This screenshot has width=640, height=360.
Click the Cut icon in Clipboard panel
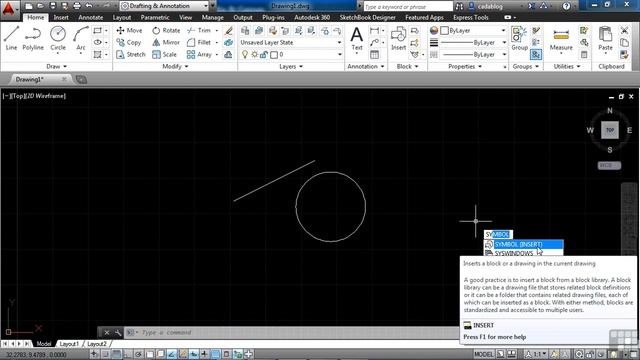tap(624, 31)
